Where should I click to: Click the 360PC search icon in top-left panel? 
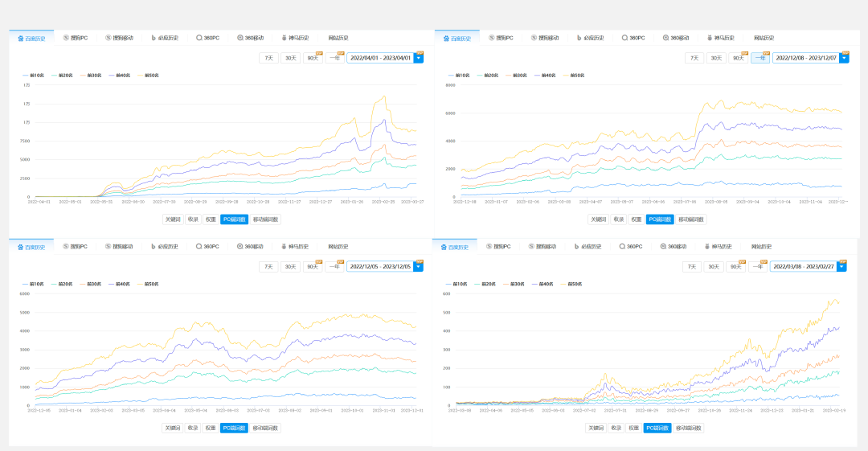coord(199,38)
